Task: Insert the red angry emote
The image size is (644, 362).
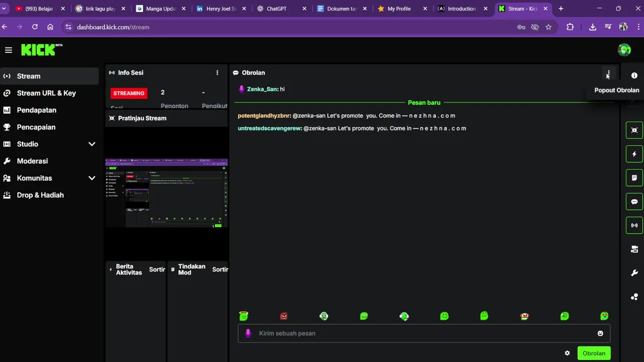Action: pyautogui.click(x=284, y=316)
